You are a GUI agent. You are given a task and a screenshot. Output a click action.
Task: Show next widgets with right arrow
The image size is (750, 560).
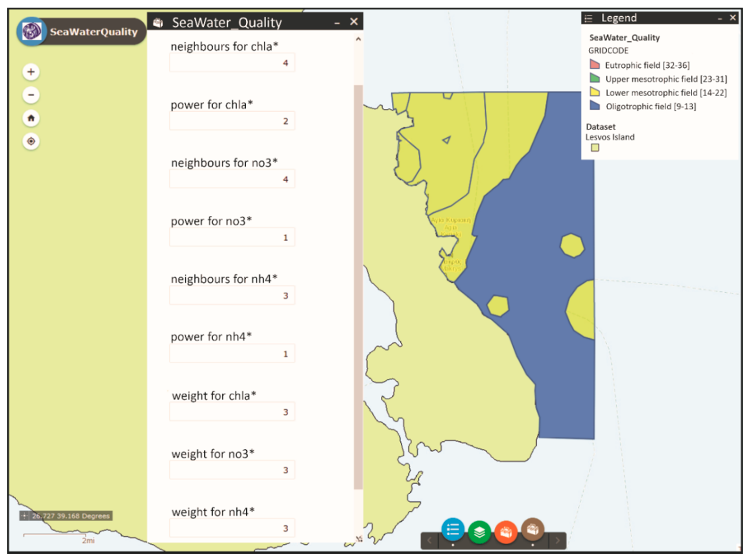557,540
